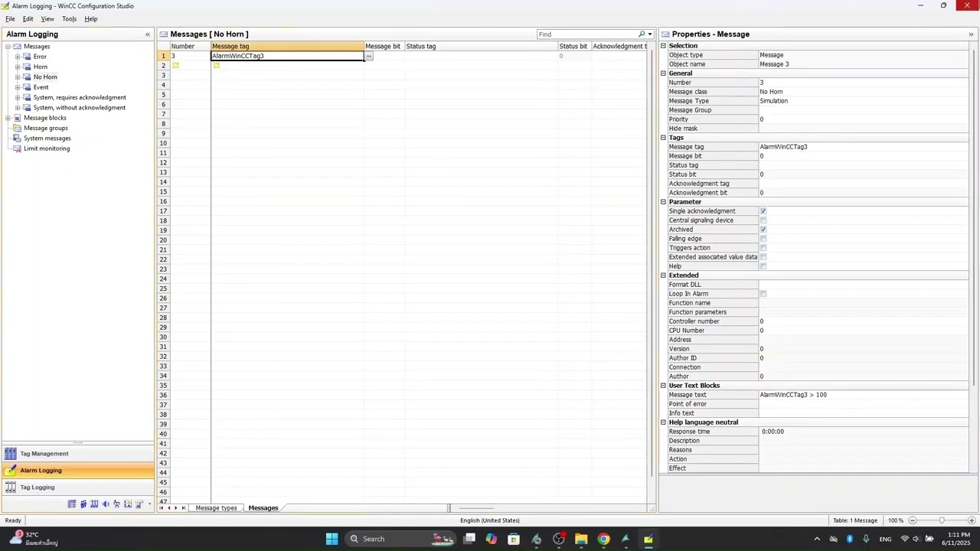This screenshot has width=980, height=551.
Task: Go to the last sheet tab arrow
Action: click(183, 508)
